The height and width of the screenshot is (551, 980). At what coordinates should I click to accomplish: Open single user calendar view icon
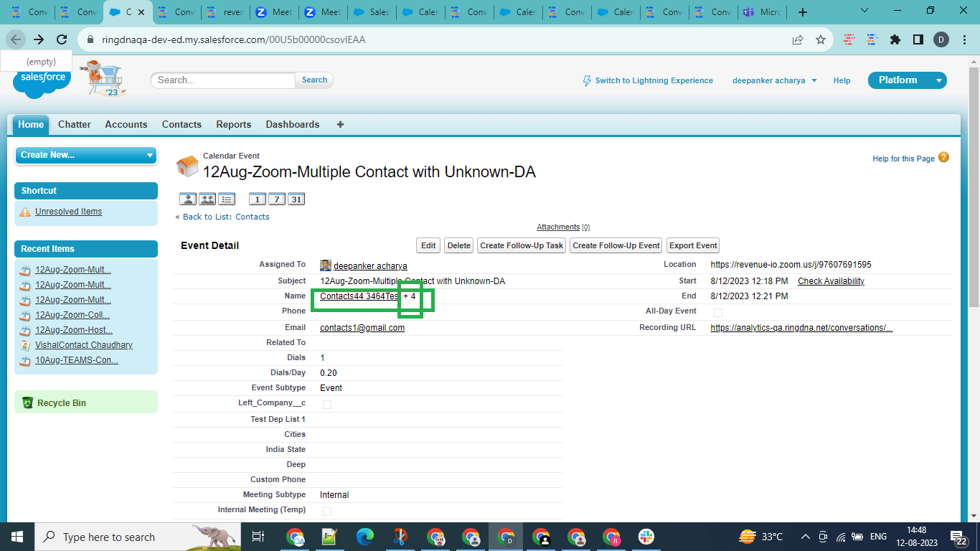point(188,199)
